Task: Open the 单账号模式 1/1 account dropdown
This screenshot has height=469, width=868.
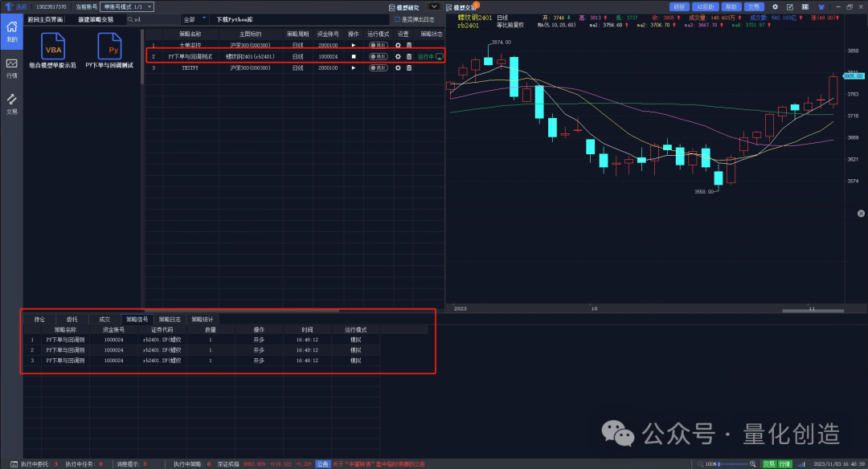Action: coord(127,6)
